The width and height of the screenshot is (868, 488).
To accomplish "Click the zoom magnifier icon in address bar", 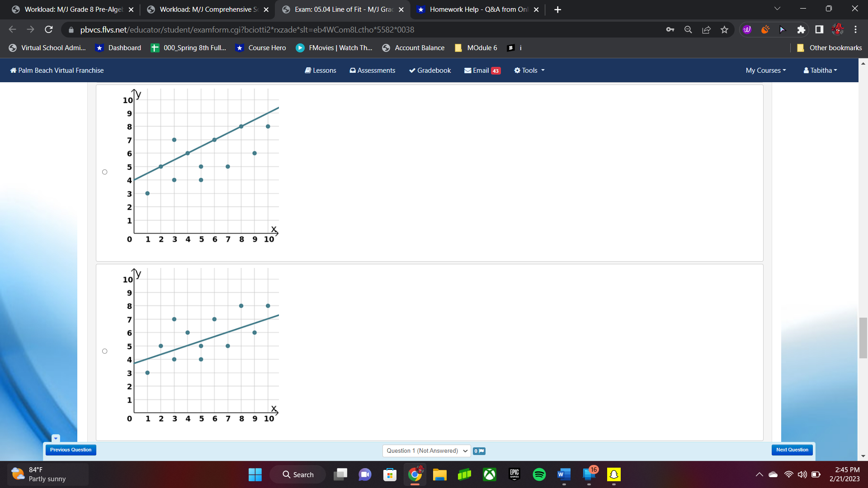I will pos(688,30).
